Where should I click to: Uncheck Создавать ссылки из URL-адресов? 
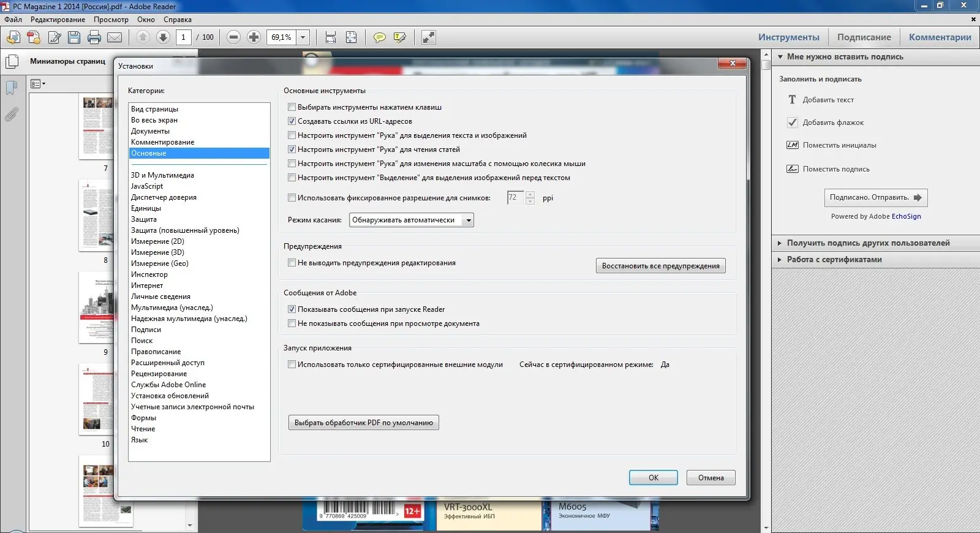(x=292, y=121)
